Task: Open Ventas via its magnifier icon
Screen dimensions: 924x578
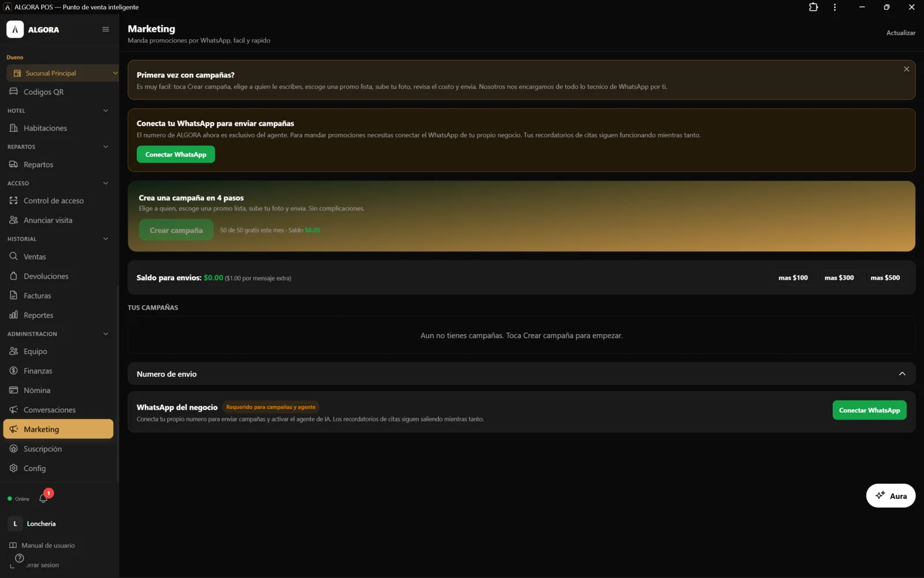Action: click(x=13, y=256)
